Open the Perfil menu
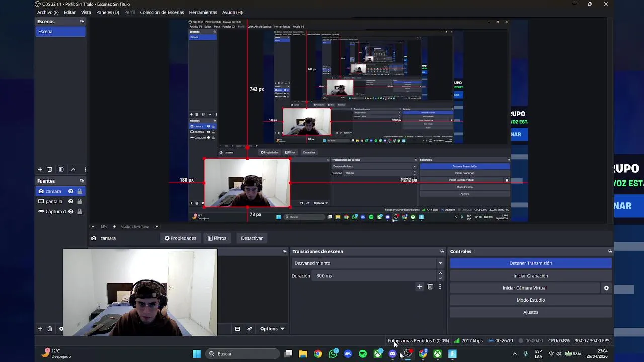644x362 pixels. (129, 12)
